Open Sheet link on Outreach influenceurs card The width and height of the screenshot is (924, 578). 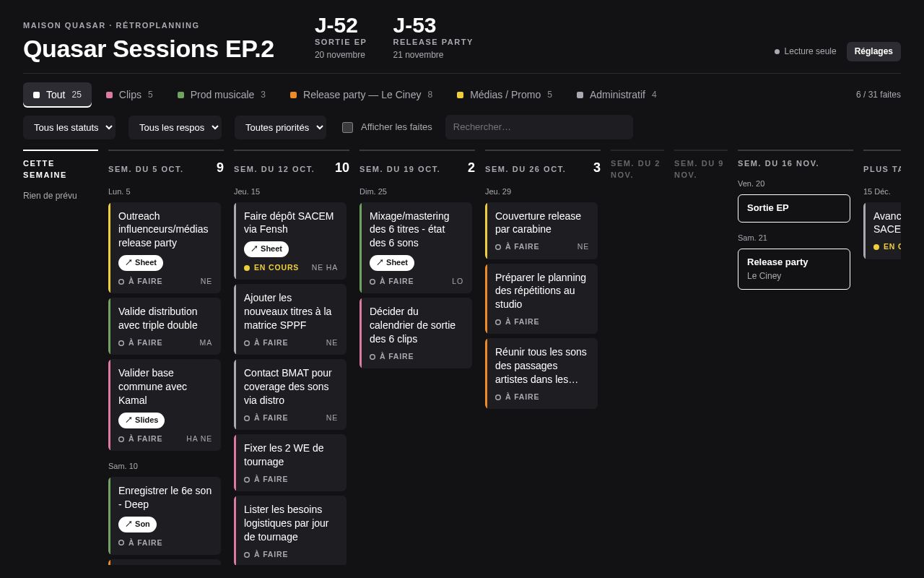click(x=141, y=263)
